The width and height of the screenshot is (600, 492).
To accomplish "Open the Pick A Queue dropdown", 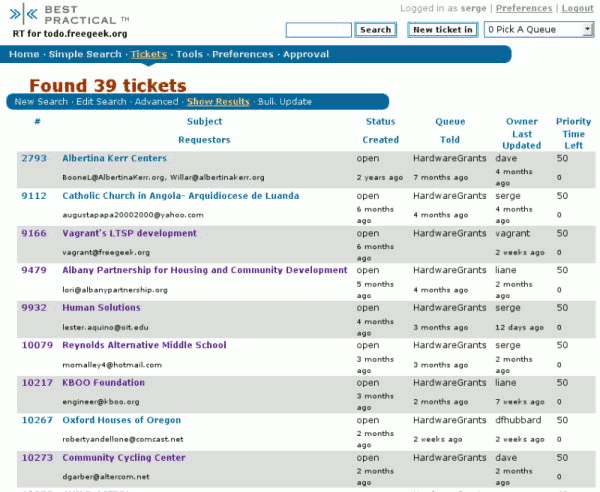I will click(x=539, y=30).
